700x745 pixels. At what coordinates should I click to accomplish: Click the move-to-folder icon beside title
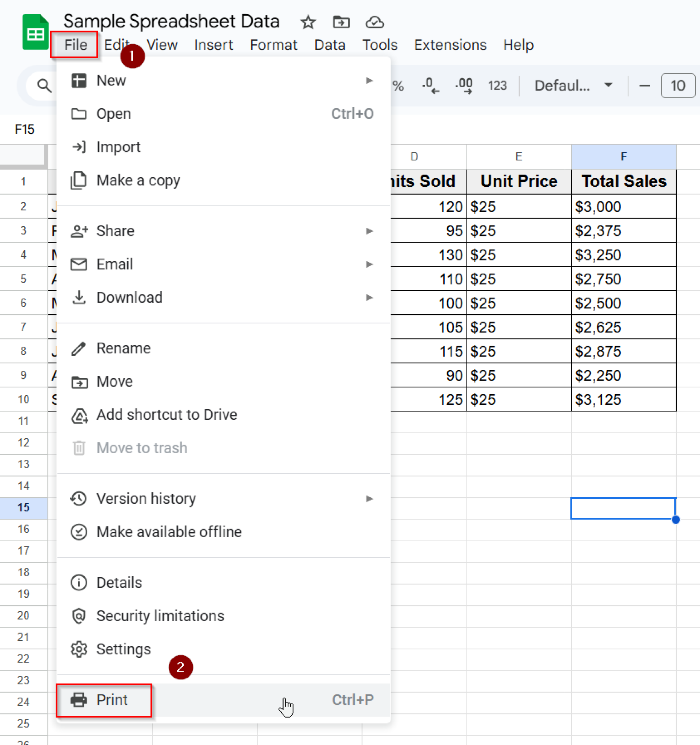point(341,22)
